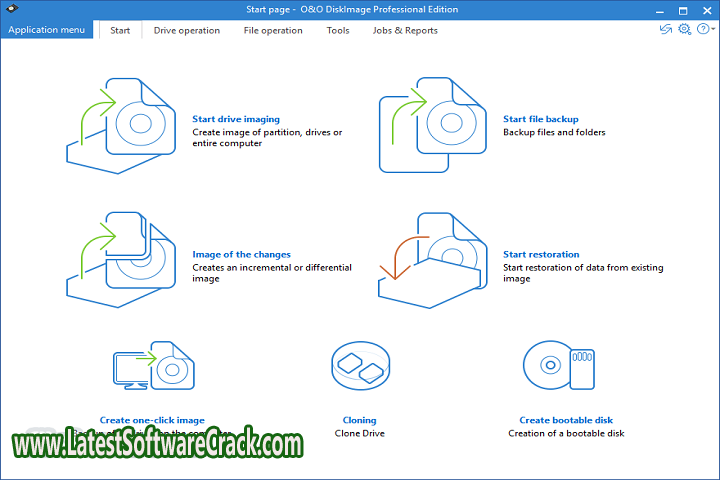Image resolution: width=720 pixels, height=480 pixels.
Task: Click the refresh arrows icon in the top bar
Action: [665, 29]
